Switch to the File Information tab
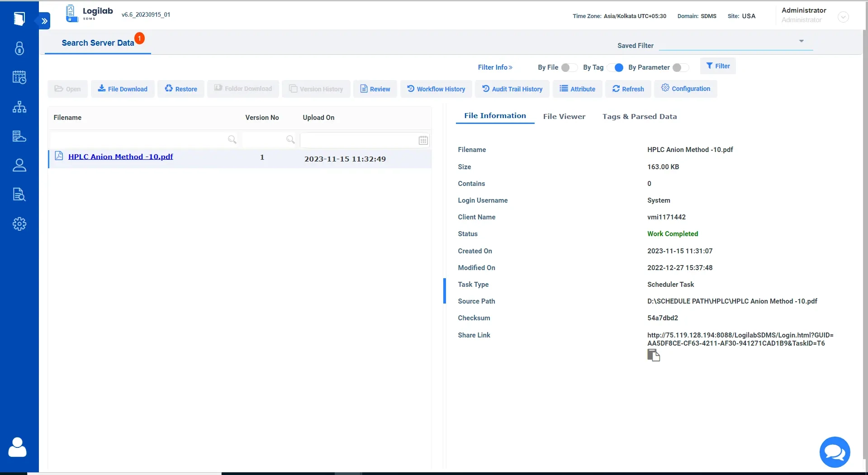 point(495,116)
